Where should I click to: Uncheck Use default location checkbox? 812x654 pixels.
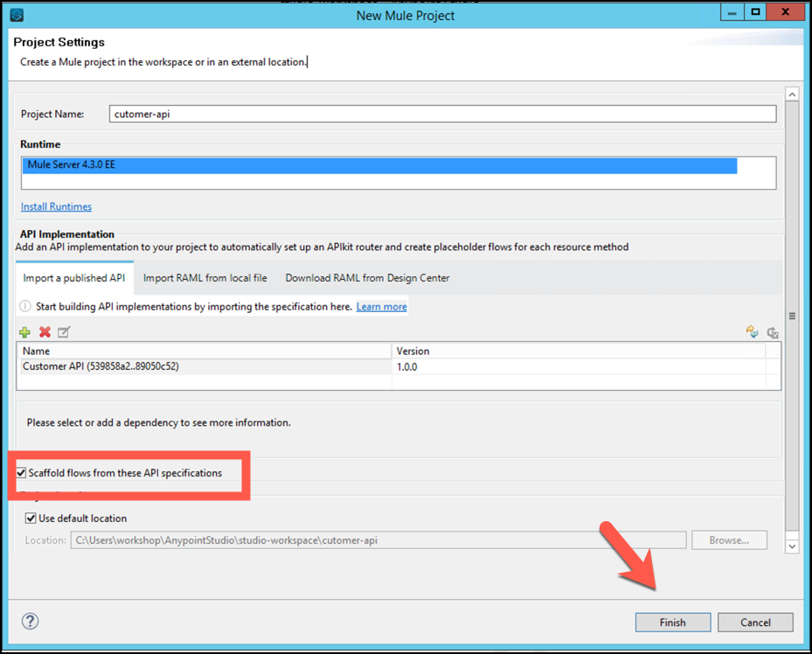coord(31,518)
